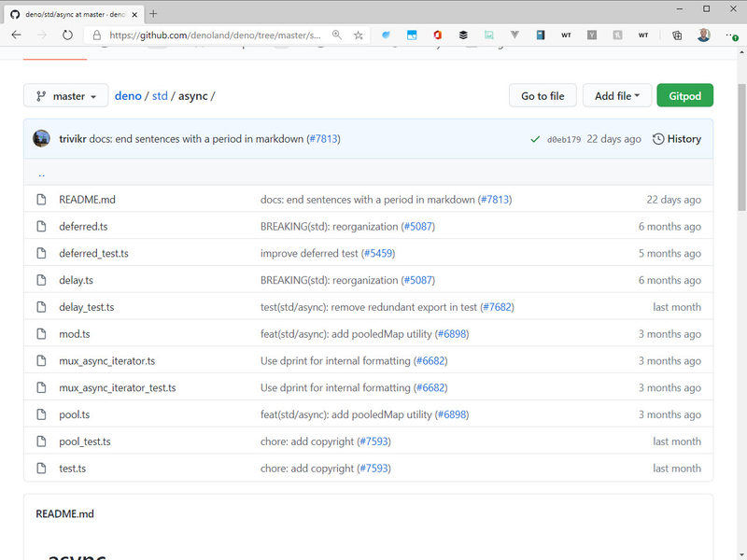Viewport: 747px width, 560px height.
Task: Click the green checkmark next to d0eb179
Action: (x=535, y=138)
